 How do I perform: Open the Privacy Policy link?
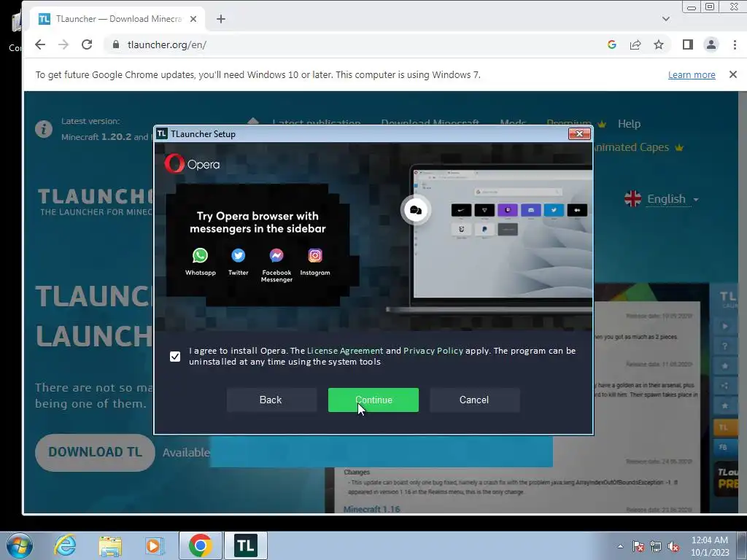point(433,351)
